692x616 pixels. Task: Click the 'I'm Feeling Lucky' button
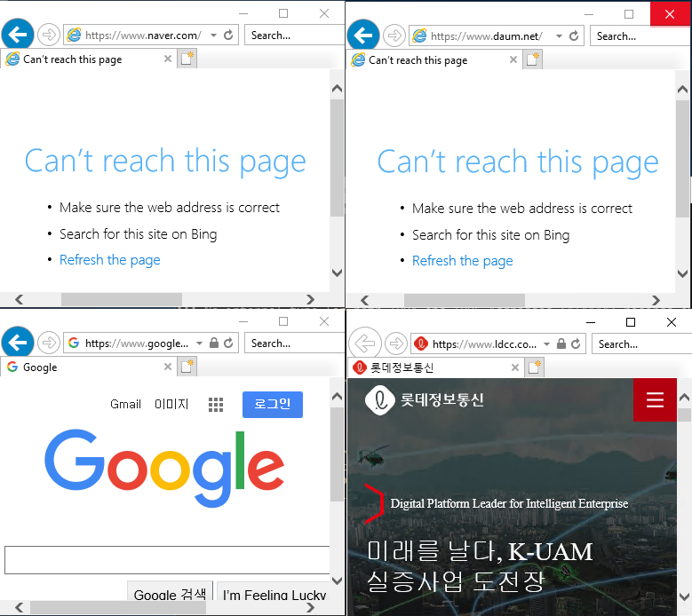274,591
